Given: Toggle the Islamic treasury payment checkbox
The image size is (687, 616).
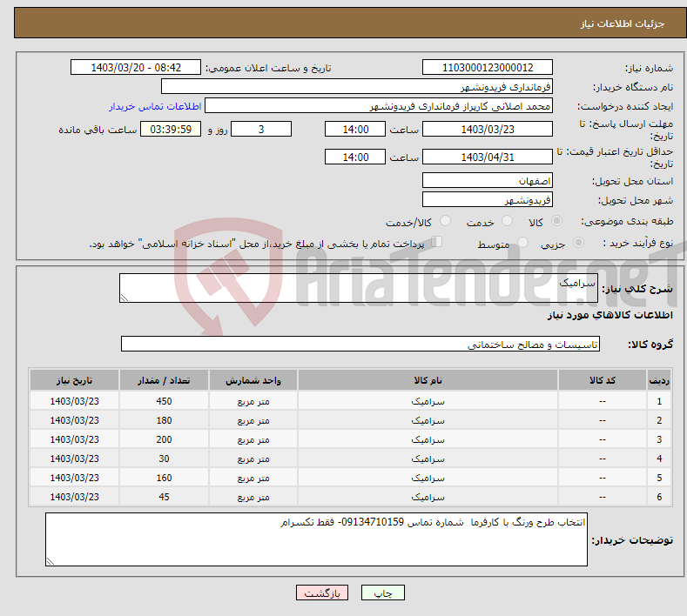Looking at the screenshot, I should click(x=437, y=242).
